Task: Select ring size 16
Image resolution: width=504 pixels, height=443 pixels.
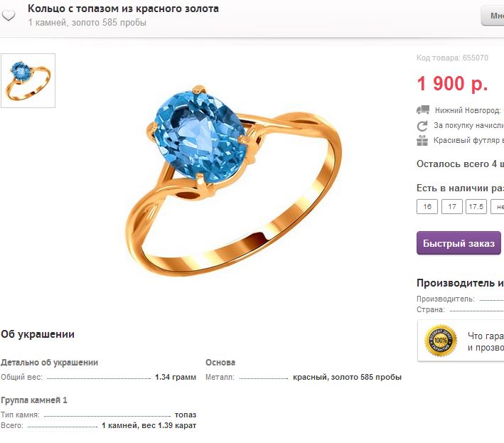Action: (x=427, y=206)
